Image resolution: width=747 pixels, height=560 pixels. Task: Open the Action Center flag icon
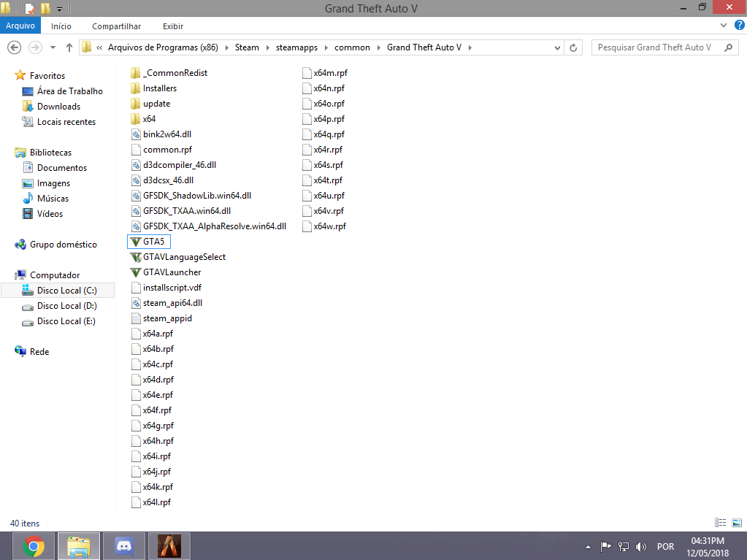tap(605, 547)
